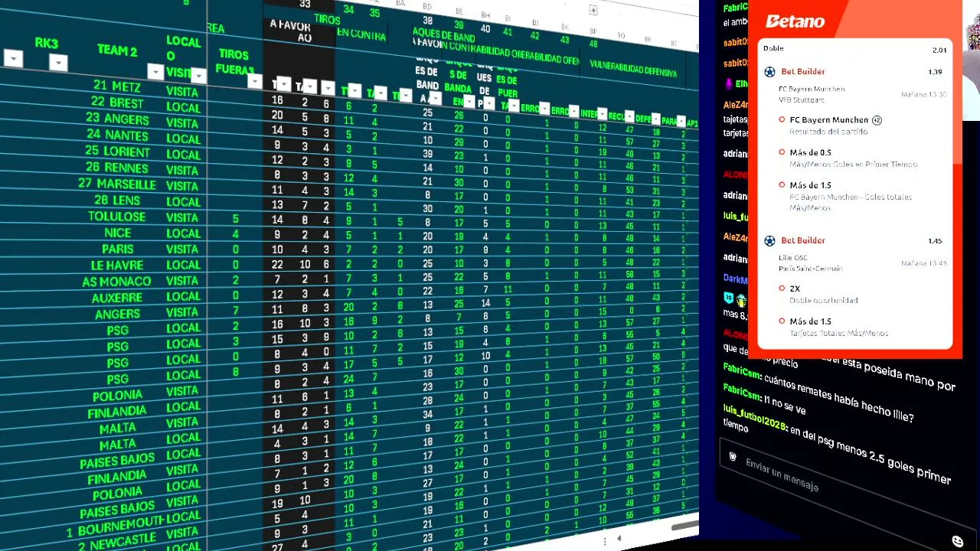Open the TIROS FUERA3 filter dropdown

coord(255,82)
